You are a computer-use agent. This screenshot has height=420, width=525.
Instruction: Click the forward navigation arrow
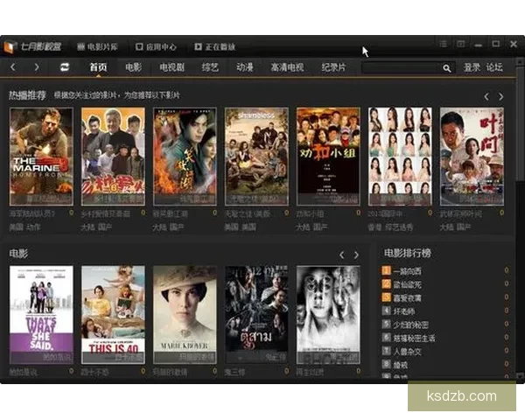click(x=36, y=67)
